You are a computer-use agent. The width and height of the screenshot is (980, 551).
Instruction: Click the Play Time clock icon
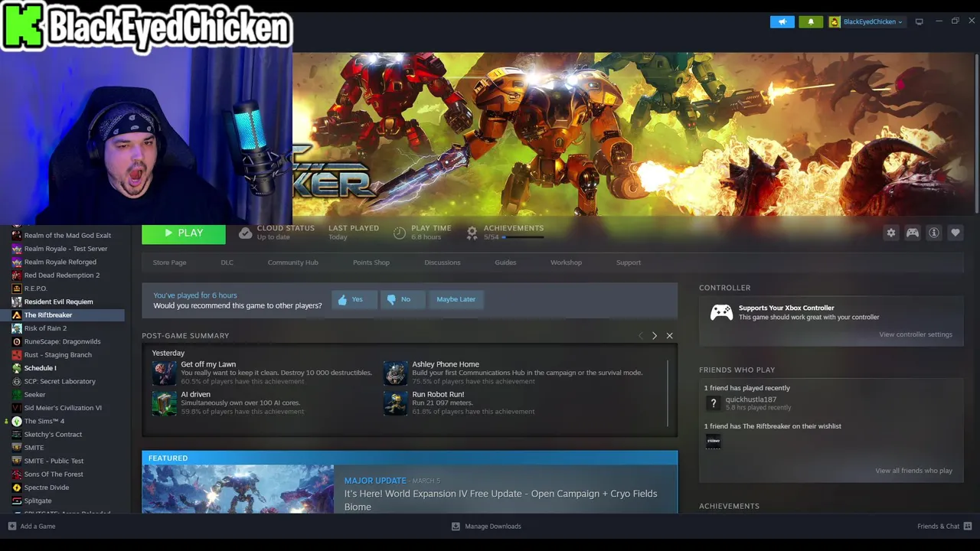coord(399,233)
